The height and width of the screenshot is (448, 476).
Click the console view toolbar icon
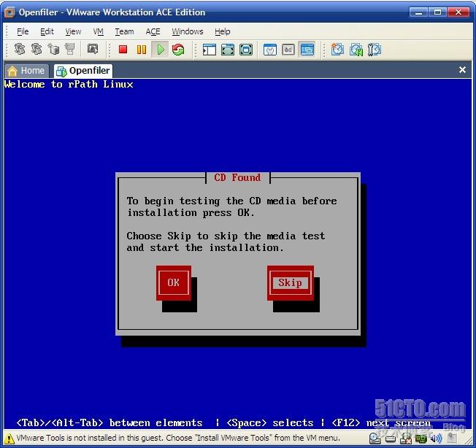tap(307, 50)
